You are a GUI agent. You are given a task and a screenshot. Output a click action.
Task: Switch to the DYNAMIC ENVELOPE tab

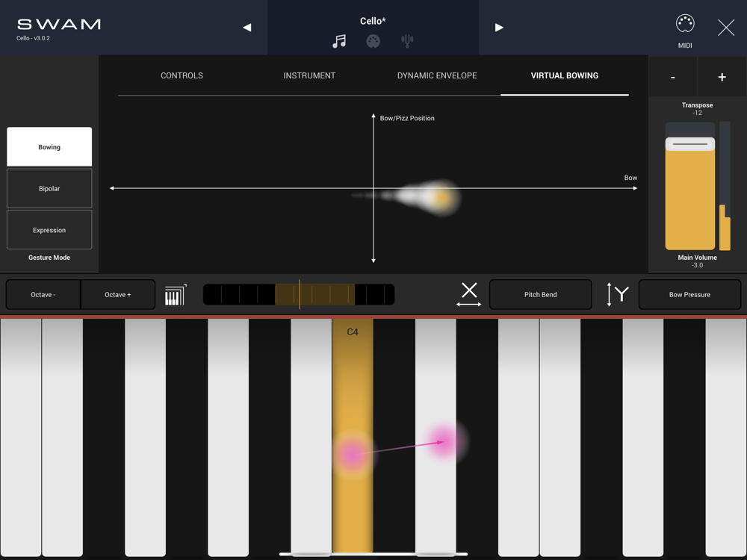tap(437, 75)
